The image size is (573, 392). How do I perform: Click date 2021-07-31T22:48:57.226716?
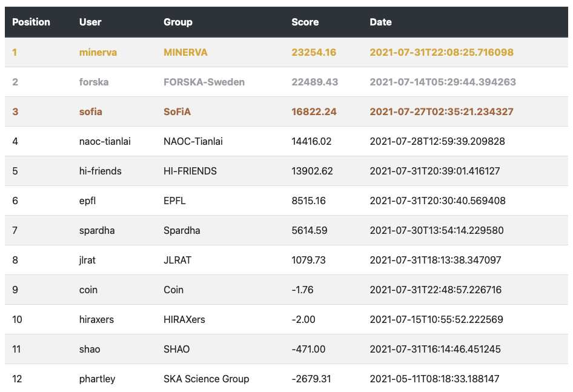pyautogui.click(x=436, y=290)
